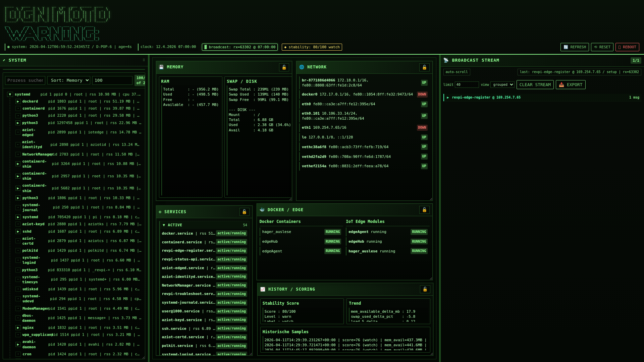
Task: Click the clock 12.4.2026 07:00:00 readout
Action: click(x=168, y=47)
